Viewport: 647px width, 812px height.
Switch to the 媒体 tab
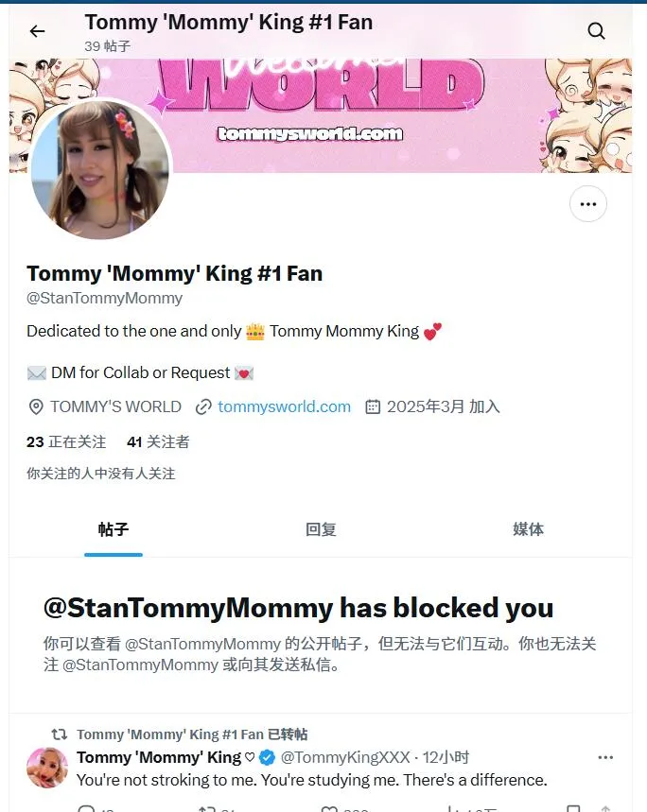pyautogui.click(x=528, y=529)
